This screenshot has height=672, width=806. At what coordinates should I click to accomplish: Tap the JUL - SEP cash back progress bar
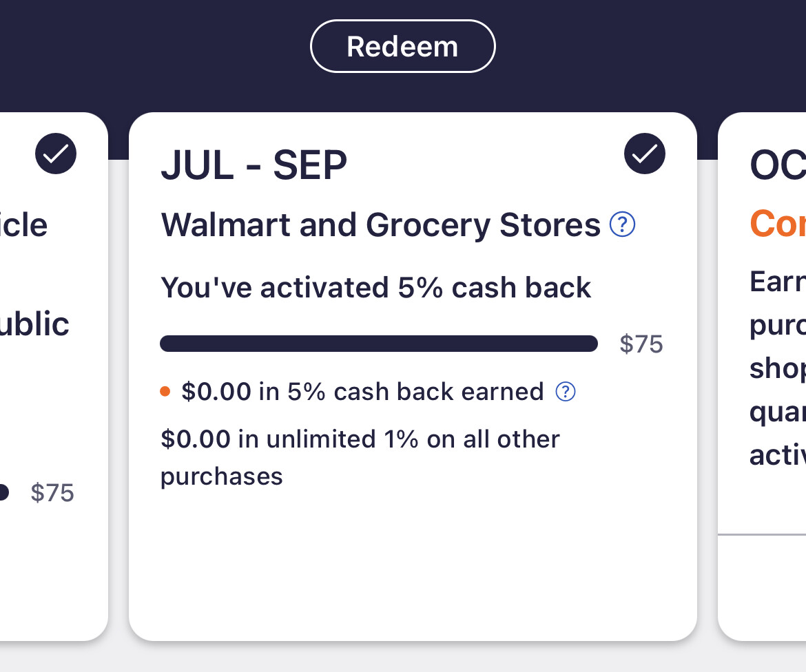pos(378,344)
